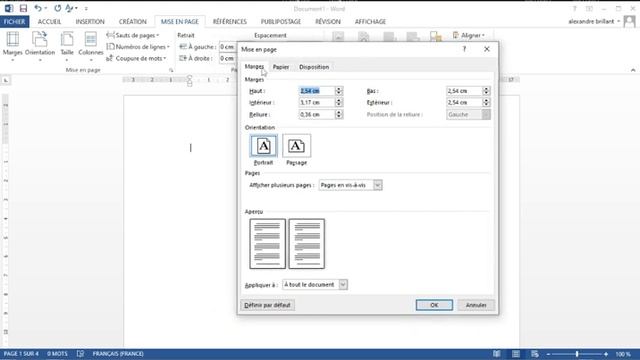Click the Undo arrow icon
Screen dimensions: 640x360
click(x=38, y=8)
